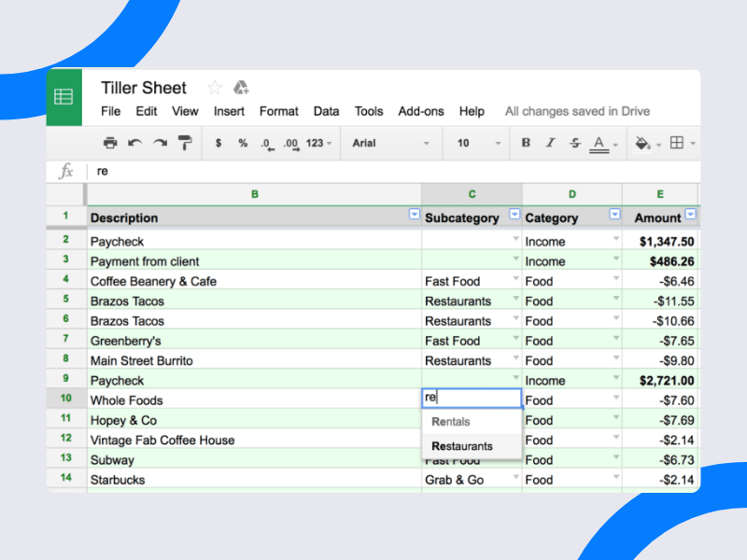Redo the last action
Screen dimensions: 747x560
(160, 143)
